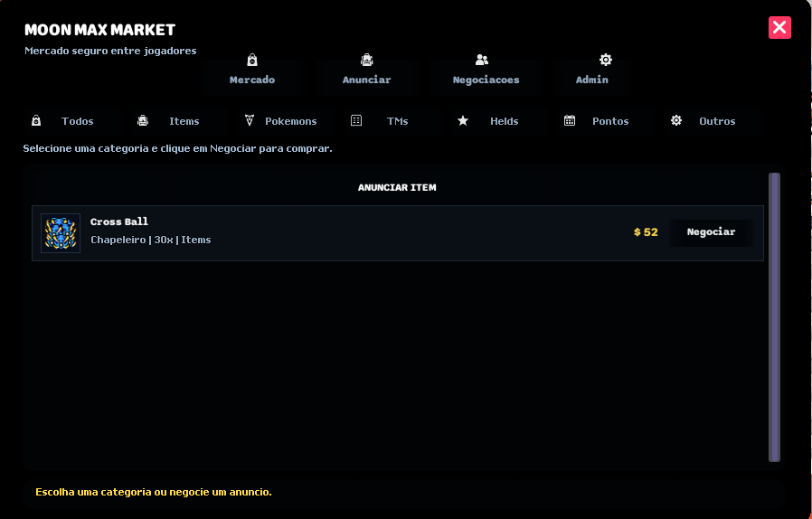Click the Admin gear icon
812x519 pixels.
click(605, 60)
